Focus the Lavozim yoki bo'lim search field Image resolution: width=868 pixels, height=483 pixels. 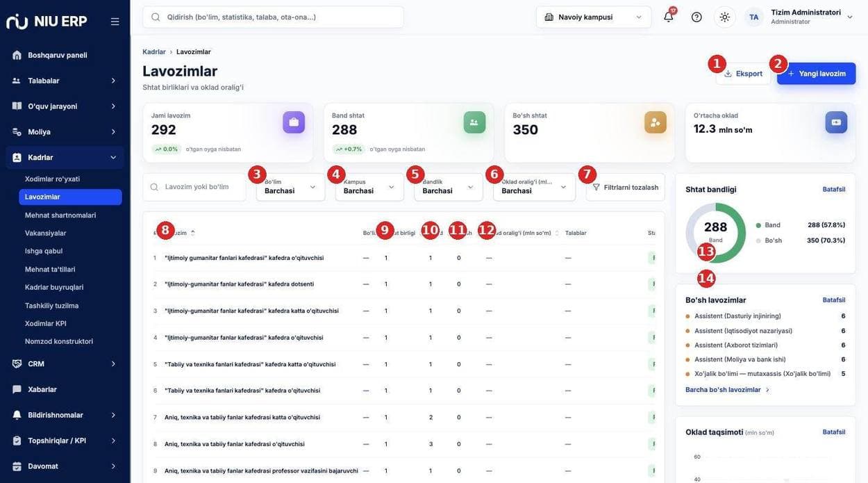coord(194,187)
